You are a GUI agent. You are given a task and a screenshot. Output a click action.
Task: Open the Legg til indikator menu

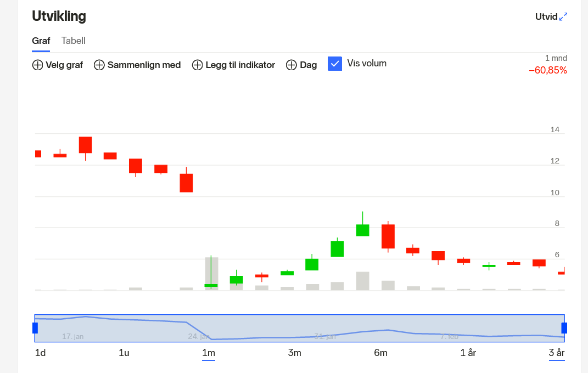[x=240, y=65]
